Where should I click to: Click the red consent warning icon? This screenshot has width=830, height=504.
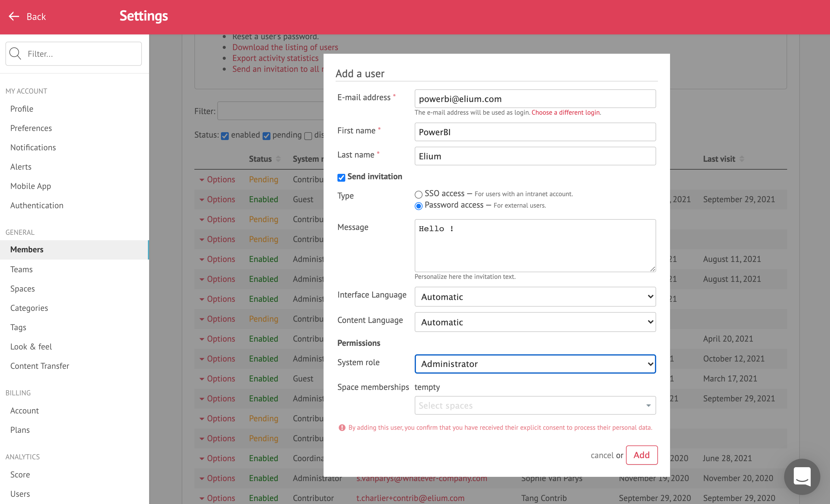[x=342, y=428]
